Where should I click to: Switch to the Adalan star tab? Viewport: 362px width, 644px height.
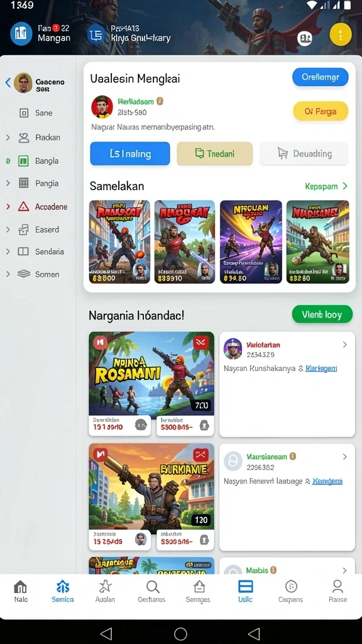(x=105, y=591)
